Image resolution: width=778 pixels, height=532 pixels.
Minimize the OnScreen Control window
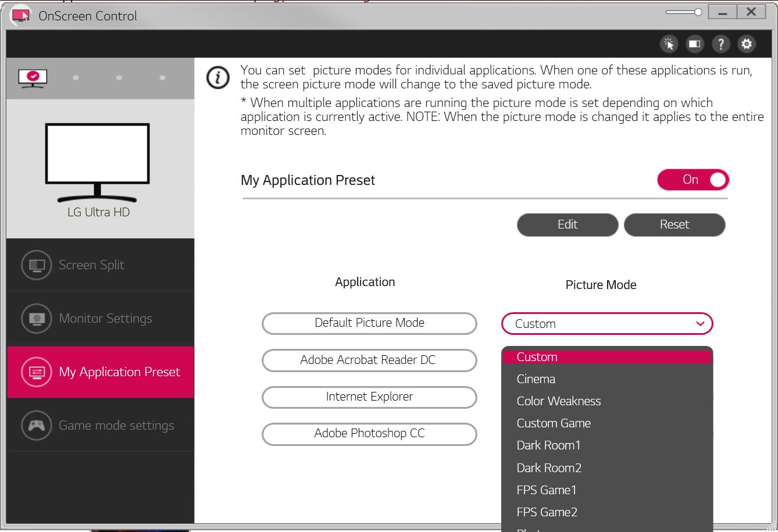[723, 12]
